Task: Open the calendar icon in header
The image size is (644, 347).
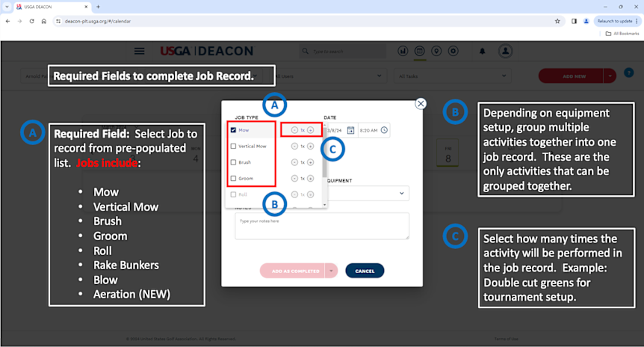Action: coord(419,51)
